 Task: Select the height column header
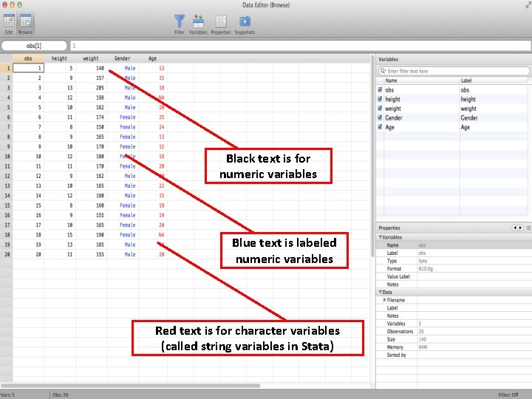tap(59, 58)
